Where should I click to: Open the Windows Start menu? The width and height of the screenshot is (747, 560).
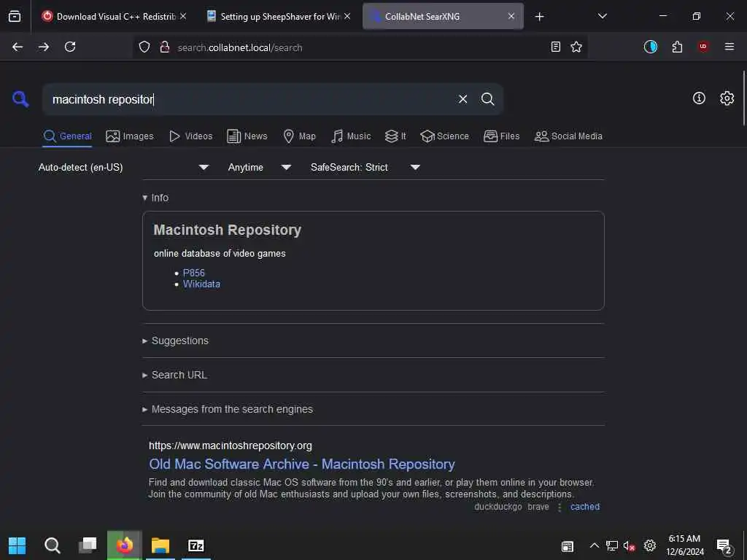(18, 545)
